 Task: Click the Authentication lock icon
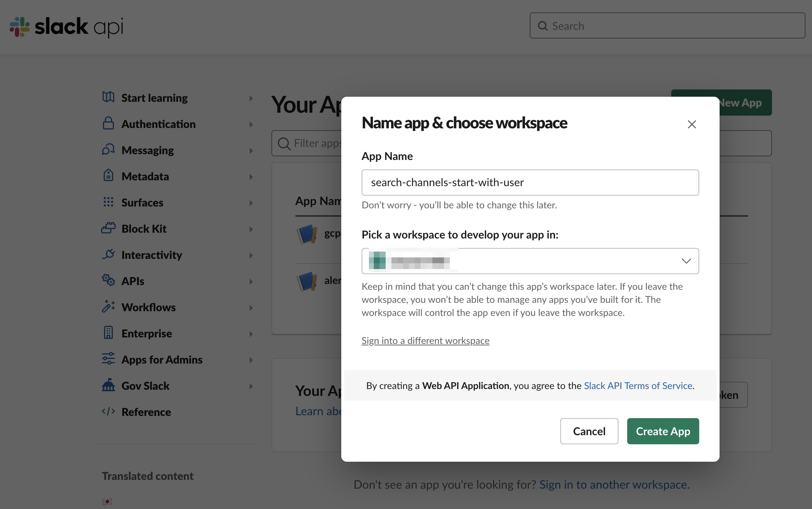click(108, 123)
